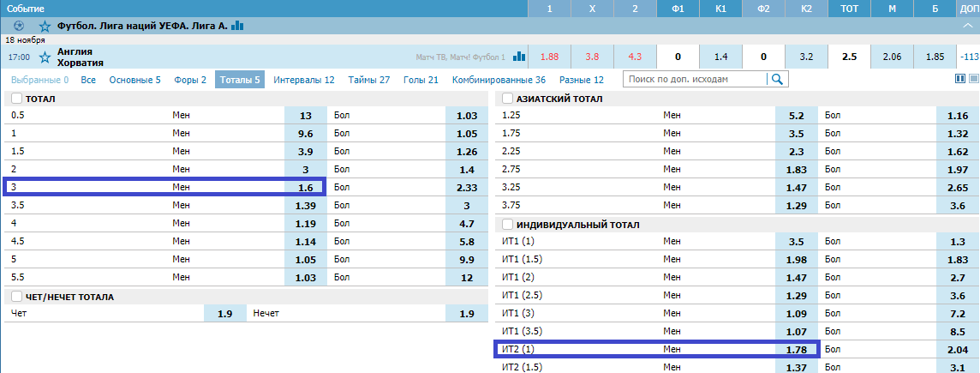Pick total 0.5 over odds 1.03
The width and height of the screenshot is (980, 373).
point(467,115)
